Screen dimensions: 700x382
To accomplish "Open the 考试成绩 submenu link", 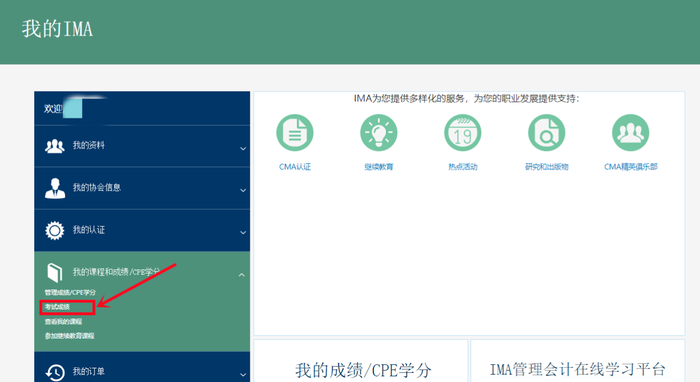I will click(x=57, y=307).
